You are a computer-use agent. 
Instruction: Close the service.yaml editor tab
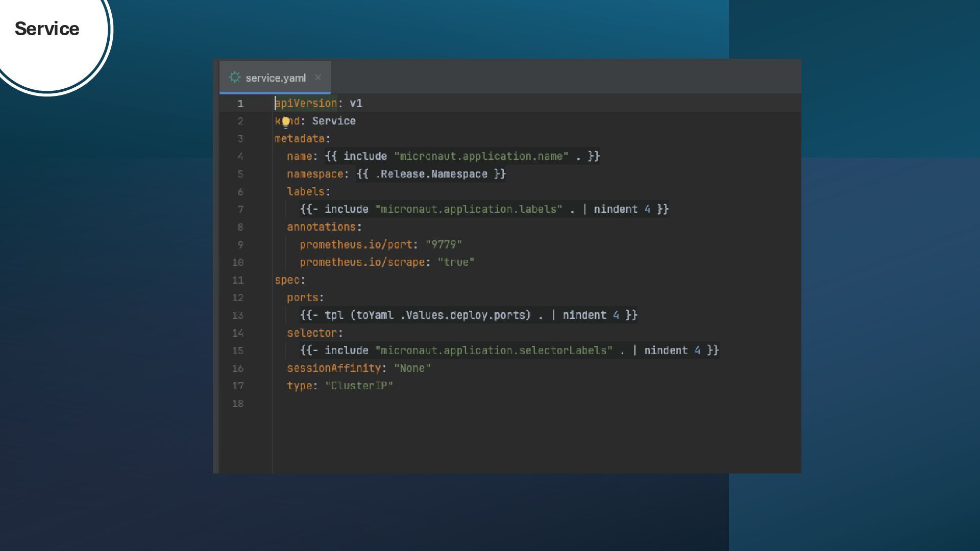tap(318, 78)
